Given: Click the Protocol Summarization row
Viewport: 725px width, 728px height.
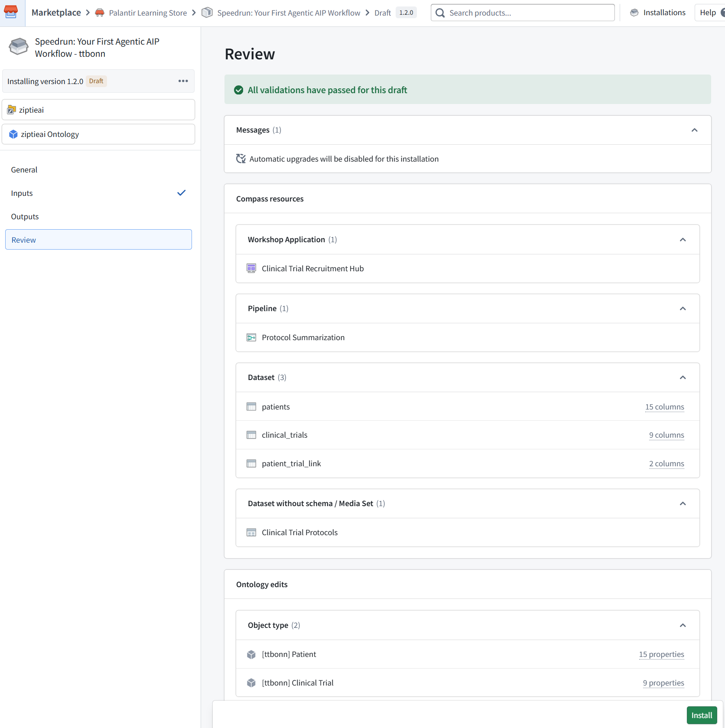Looking at the screenshot, I should 468,338.
